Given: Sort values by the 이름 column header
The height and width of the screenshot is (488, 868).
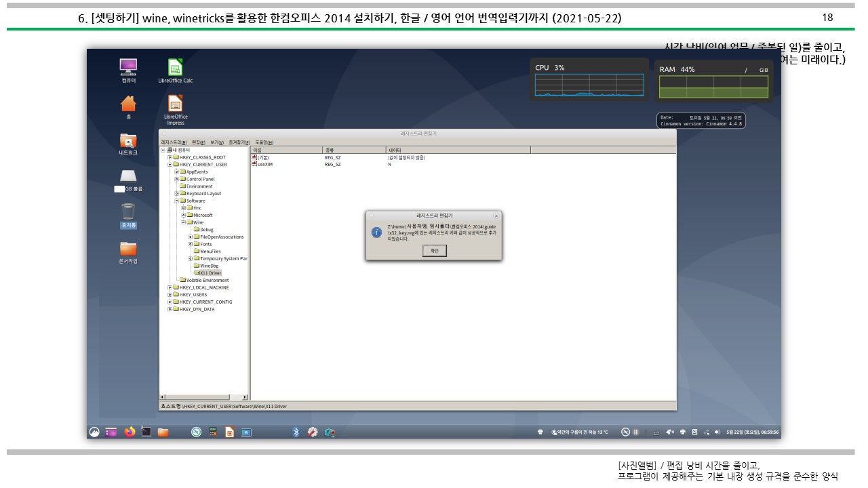Looking at the screenshot, I should coord(286,150).
